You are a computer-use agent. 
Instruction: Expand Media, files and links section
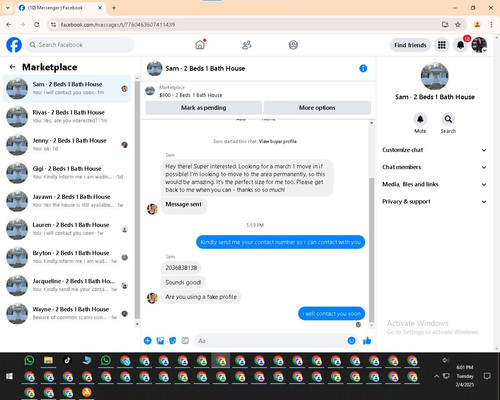point(434,184)
